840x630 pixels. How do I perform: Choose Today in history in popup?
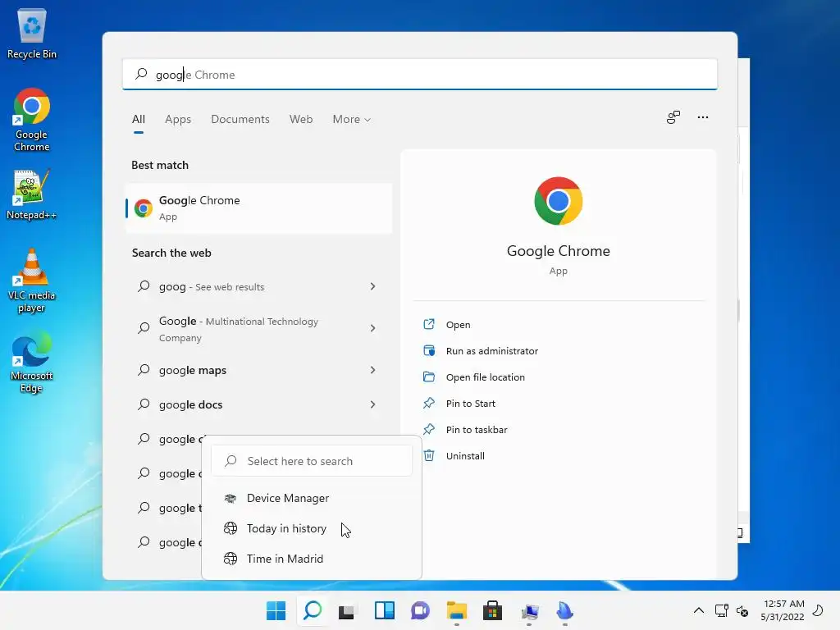point(312,528)
